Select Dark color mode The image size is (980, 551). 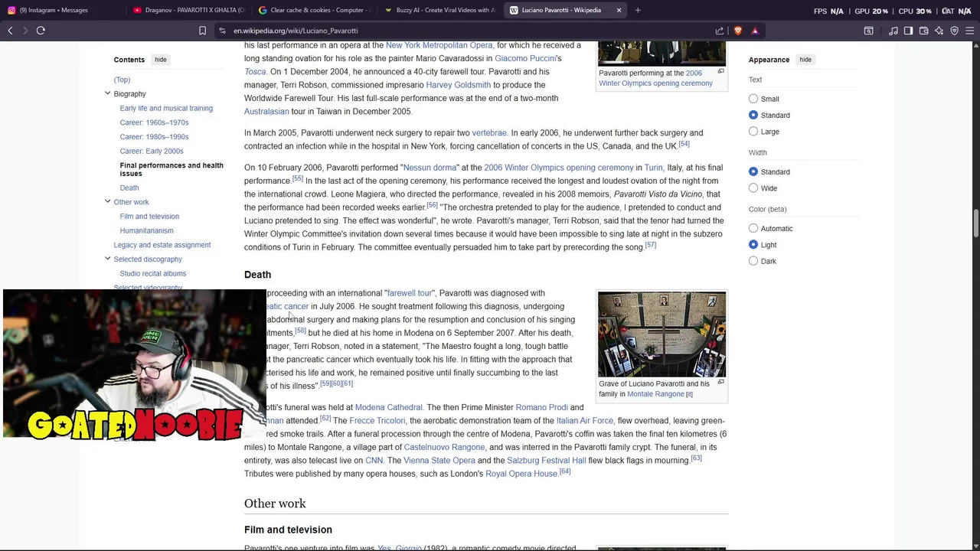[x=753, y=261]
